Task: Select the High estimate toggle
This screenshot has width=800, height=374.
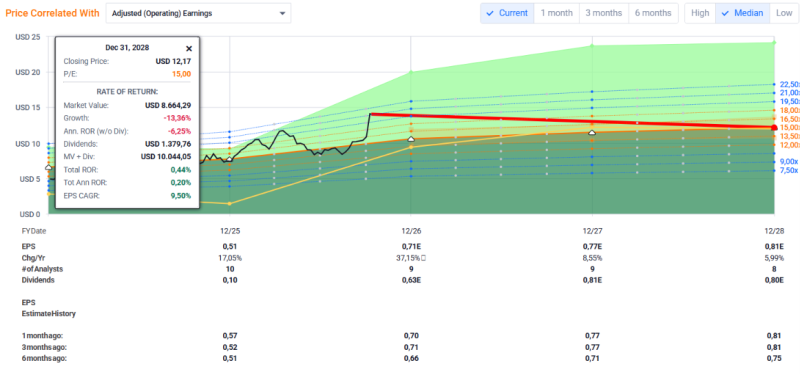Action: 700,13
